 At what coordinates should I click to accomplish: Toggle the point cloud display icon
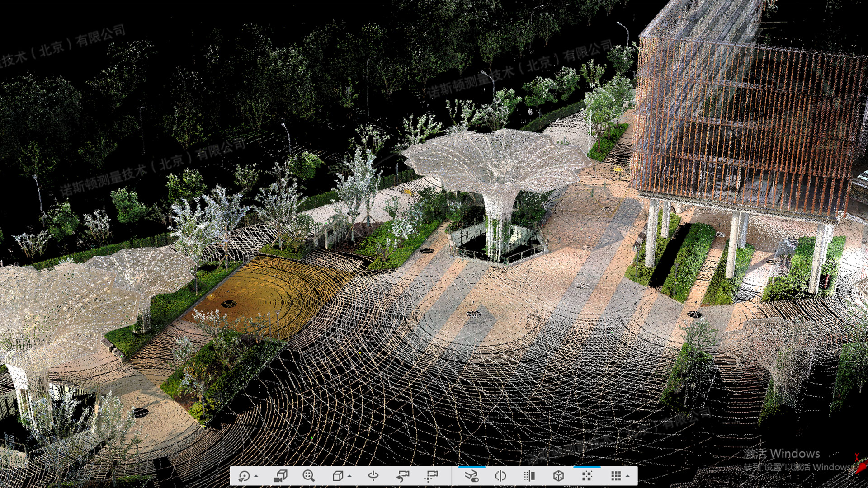pos(587,476)
